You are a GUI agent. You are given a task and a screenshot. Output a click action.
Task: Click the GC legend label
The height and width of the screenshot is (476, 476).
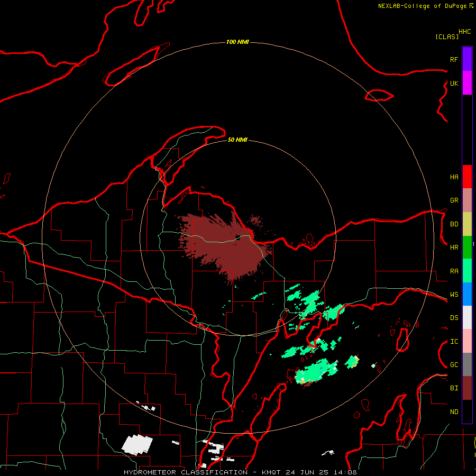click(454, 365)
